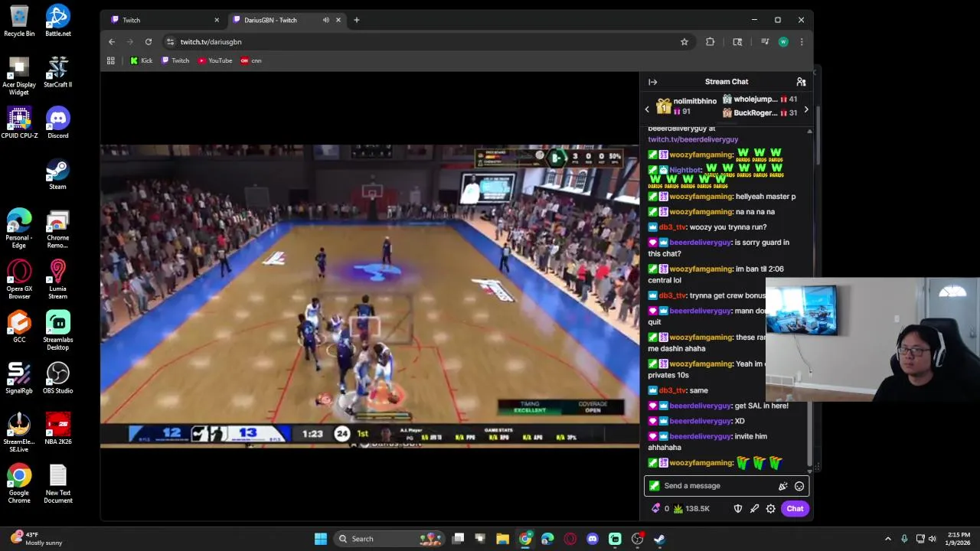Screen dimensions: 980x551
Task: Open Chrome three-dot menu
Action: tap(802, 42)
